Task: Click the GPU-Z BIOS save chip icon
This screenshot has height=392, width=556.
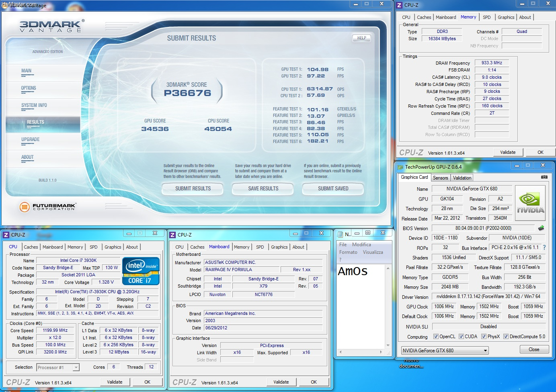Action: (x=541, y=228)
